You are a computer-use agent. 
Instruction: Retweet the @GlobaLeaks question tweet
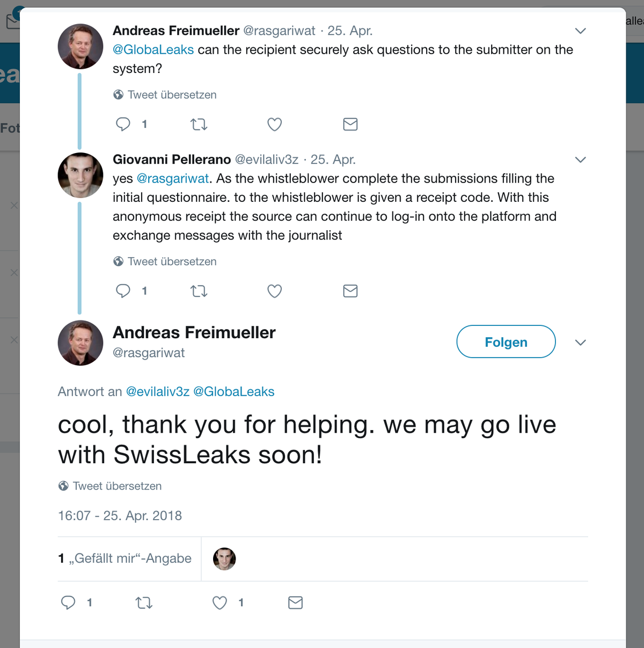point(199,125)
